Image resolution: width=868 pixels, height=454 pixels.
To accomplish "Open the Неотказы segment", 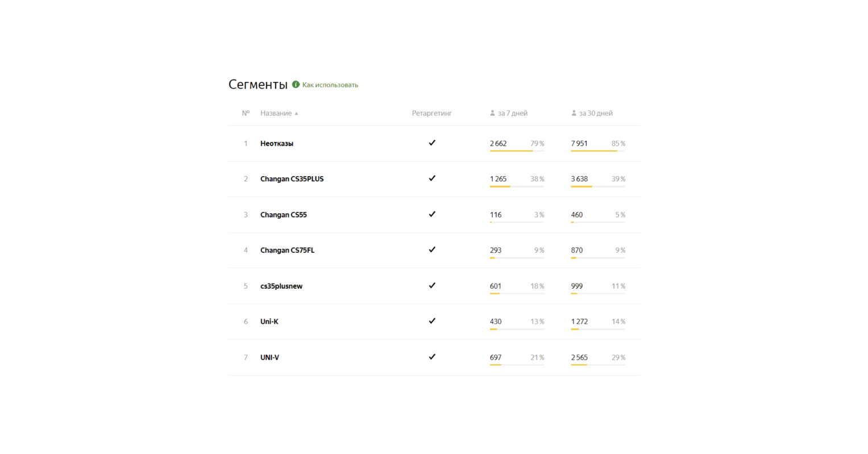I will (x=277, y=144).
